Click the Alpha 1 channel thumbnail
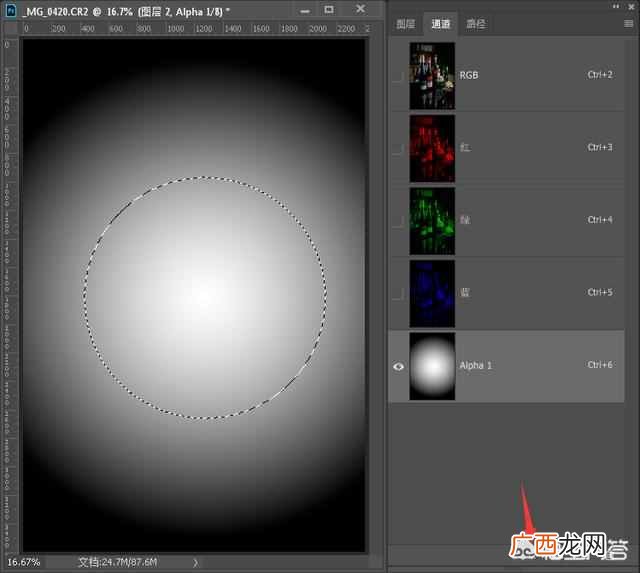 432,366
